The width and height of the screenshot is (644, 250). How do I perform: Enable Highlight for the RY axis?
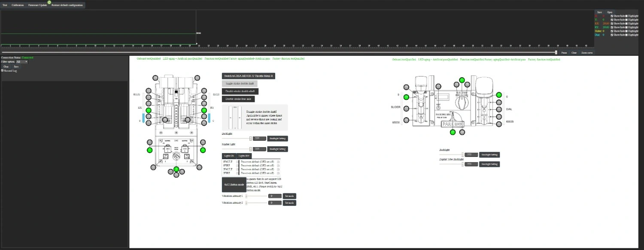click(626, 27)
